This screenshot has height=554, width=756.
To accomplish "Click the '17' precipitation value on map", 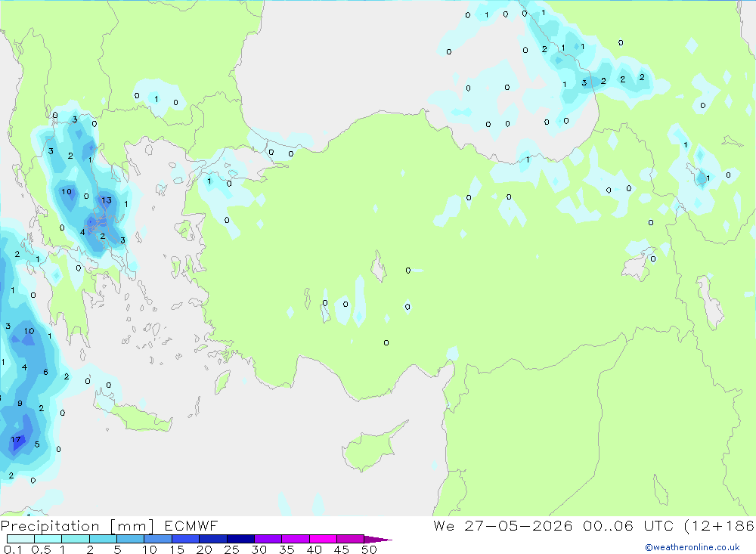I will coord(16,439).
